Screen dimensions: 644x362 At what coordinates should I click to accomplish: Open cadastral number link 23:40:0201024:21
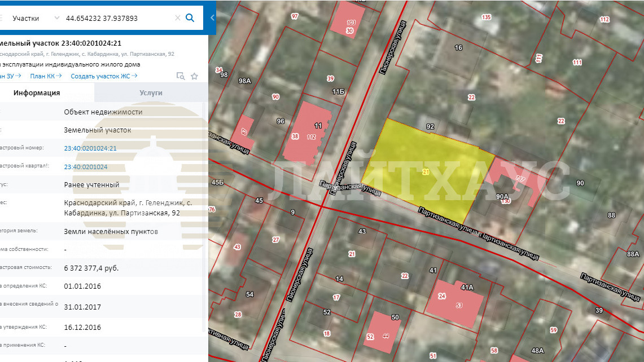click(x=90, y=148)
